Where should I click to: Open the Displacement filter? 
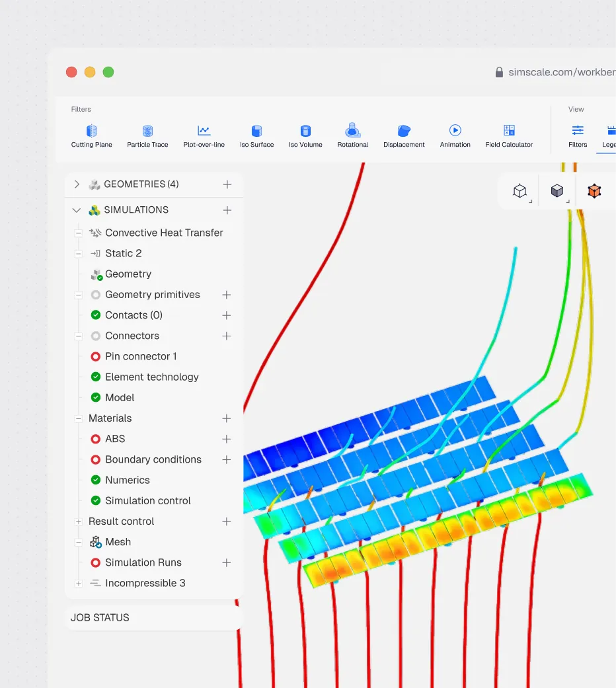[404, 136]
